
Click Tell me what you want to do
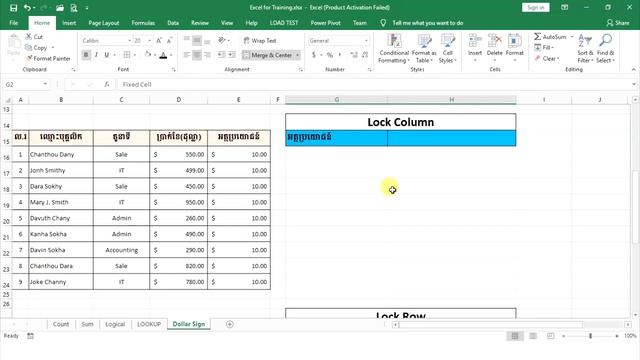click(x=427, y=23)
